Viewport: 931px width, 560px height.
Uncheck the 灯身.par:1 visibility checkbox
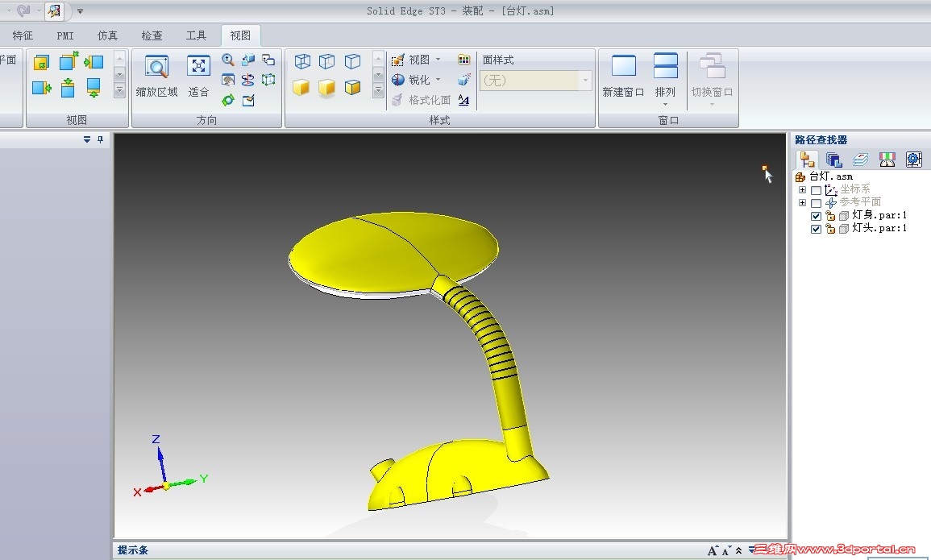pyautogui.click(x=817, y=217)
